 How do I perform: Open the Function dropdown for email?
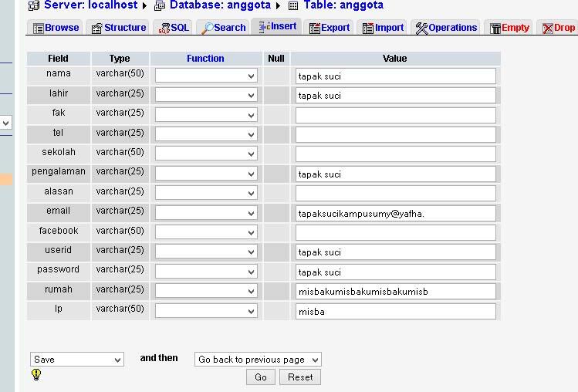[206, 213]
